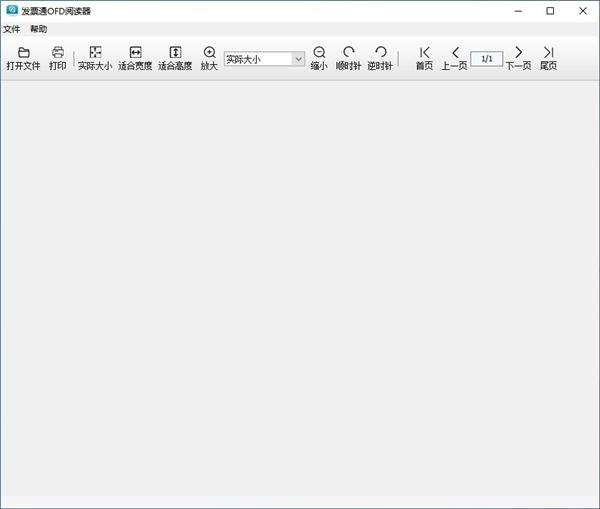Click the page number field showing 1/1

486,59
